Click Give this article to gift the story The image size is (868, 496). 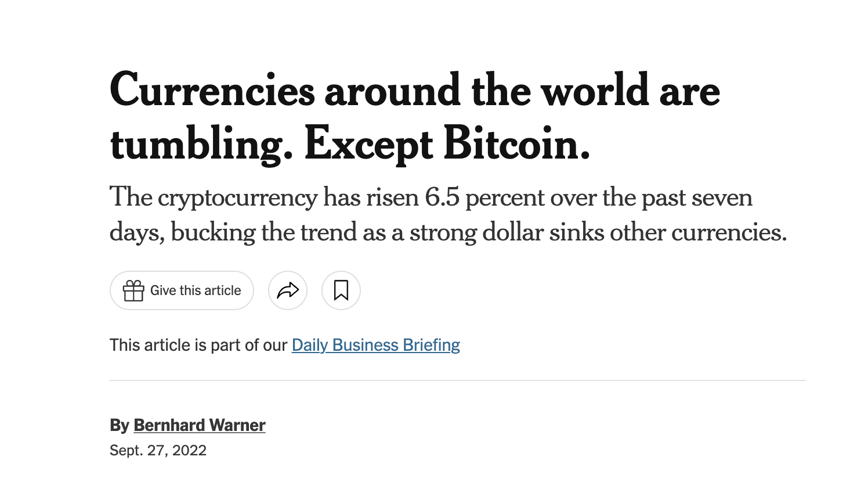tap(182, 290)
